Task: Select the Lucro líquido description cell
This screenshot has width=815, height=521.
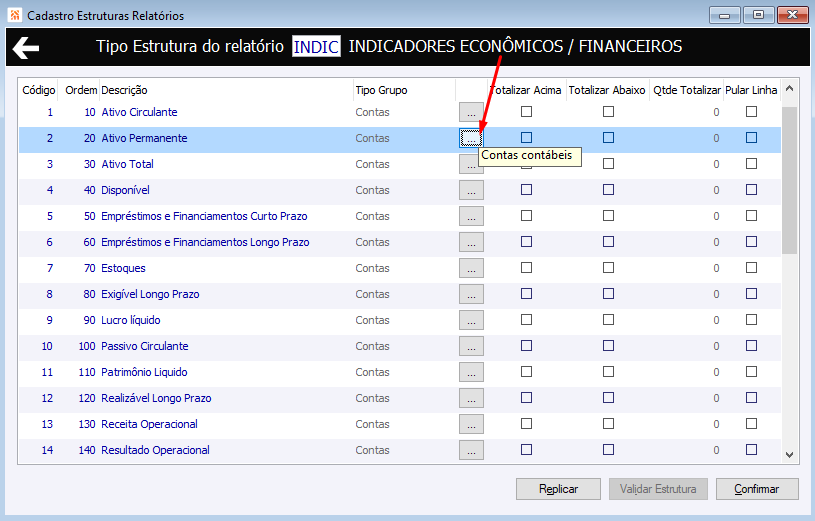Action: tap(130, 320)
